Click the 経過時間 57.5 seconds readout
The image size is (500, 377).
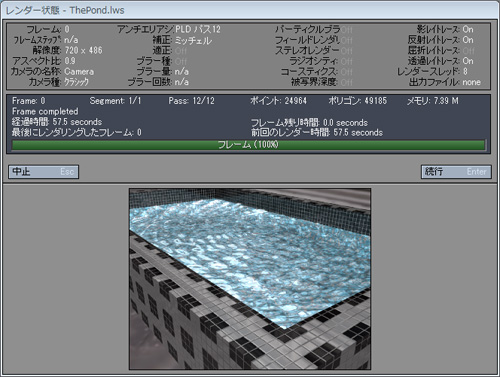pos(57,122)
